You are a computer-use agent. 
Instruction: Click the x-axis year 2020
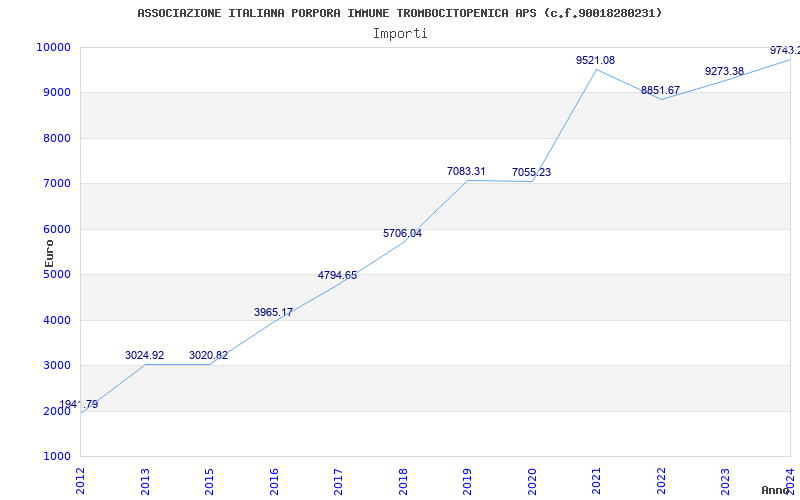532,481
